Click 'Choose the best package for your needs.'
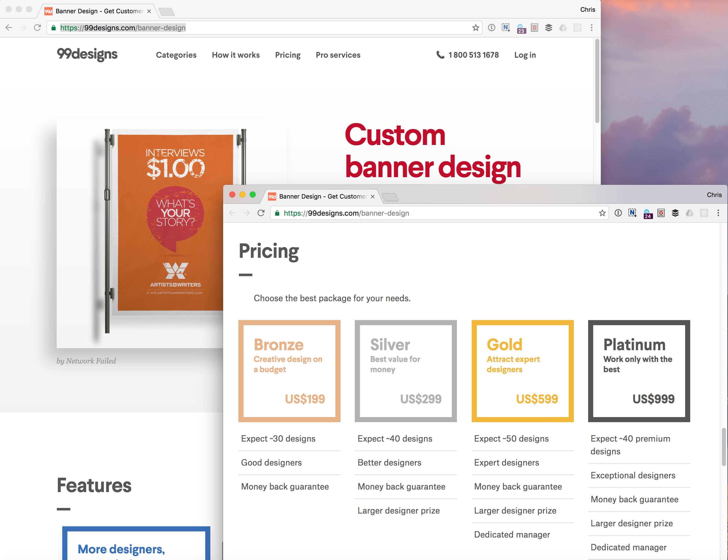Viewport: 728px width, 560px height. pos(332,298)
